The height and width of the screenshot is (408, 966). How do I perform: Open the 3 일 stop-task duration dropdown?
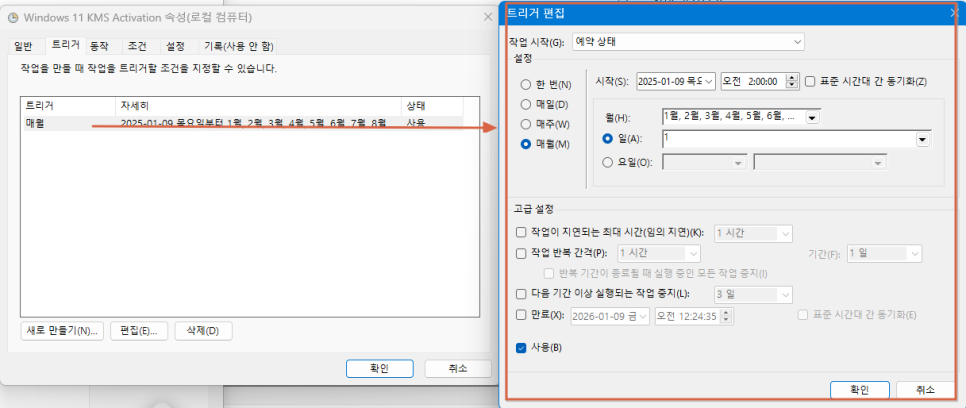click(x=753, y=295)
